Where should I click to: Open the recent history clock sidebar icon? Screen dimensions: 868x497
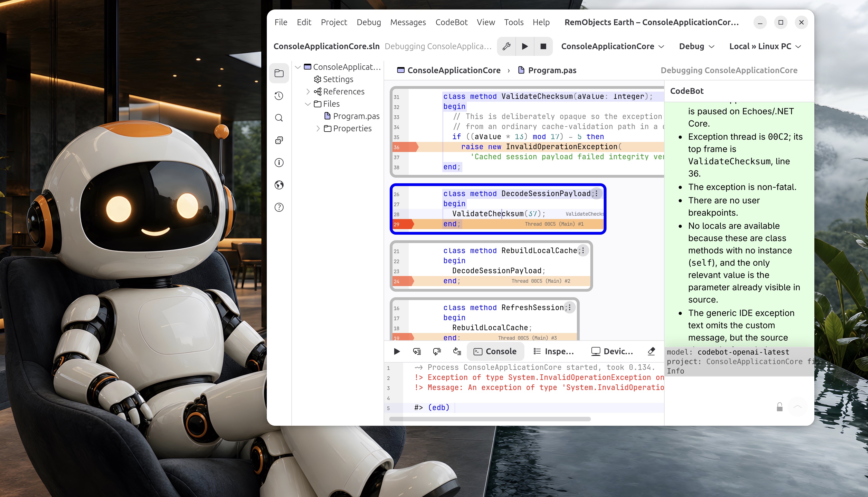tap(279, 96)
